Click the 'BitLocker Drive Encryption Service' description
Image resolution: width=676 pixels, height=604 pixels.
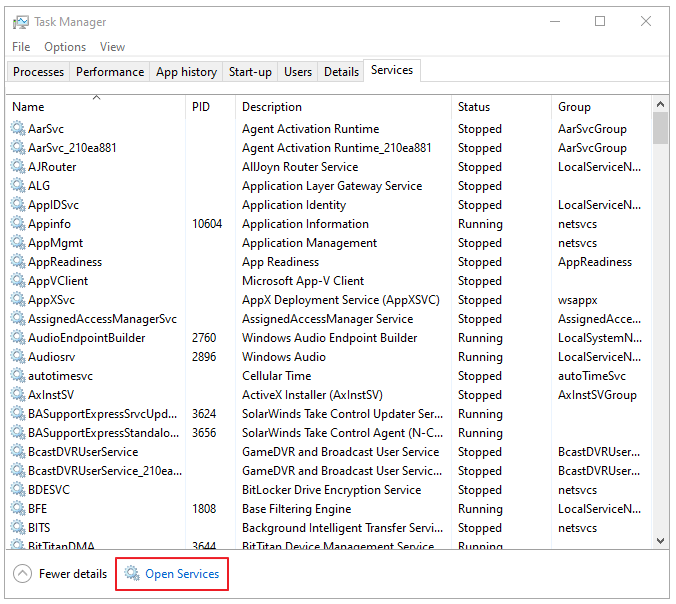coord(331,490)
